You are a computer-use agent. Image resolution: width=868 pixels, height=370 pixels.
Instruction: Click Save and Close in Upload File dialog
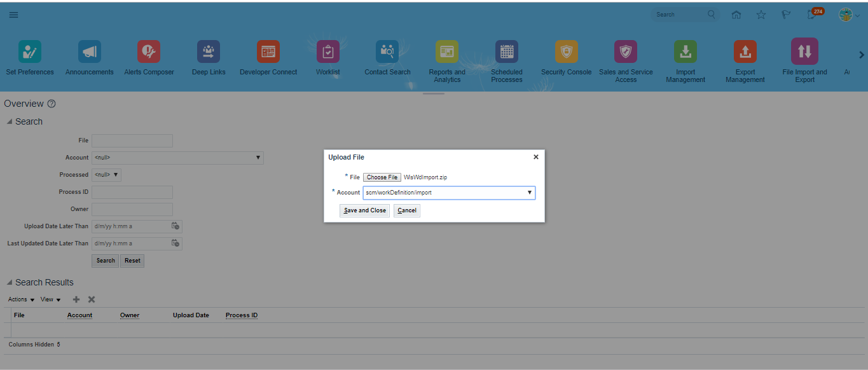point(364,210)
